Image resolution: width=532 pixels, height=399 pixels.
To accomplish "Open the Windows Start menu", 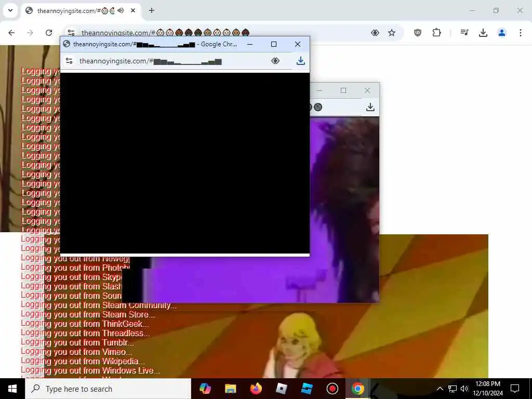I will point(12,389).
